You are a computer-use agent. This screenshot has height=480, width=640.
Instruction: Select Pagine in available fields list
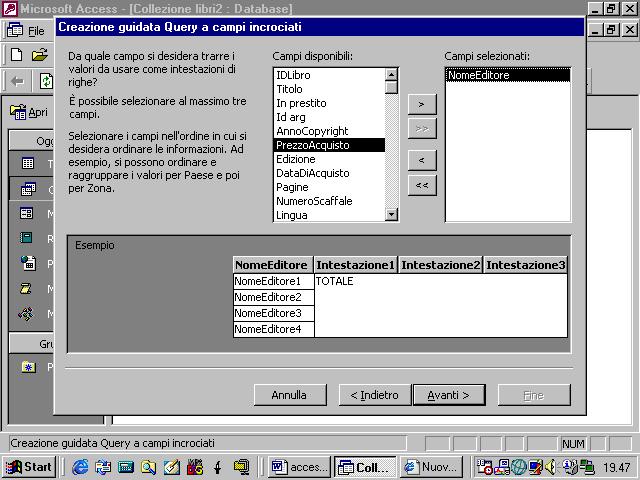click(x=329, y=187)
